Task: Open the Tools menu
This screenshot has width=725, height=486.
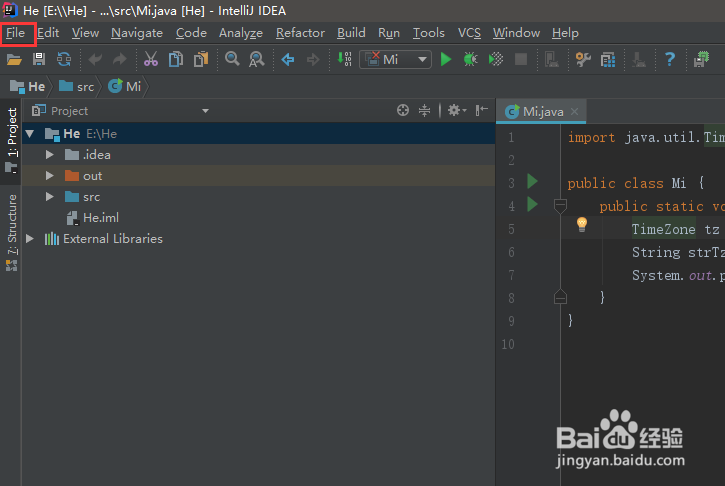Action: click(x=428, y=33)
